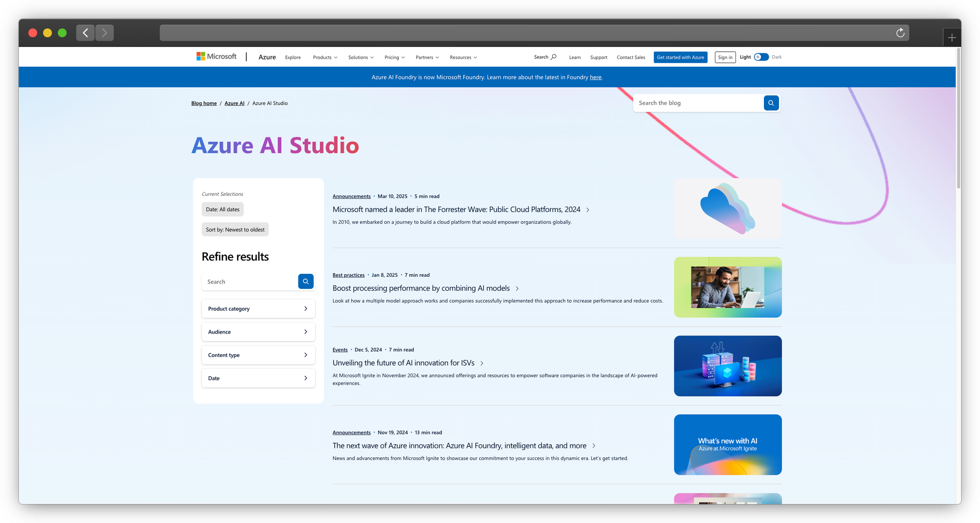Toggle the Light/Dark theme switch
This screenshot has height=523, width=980.
click(x=761, y=57)
